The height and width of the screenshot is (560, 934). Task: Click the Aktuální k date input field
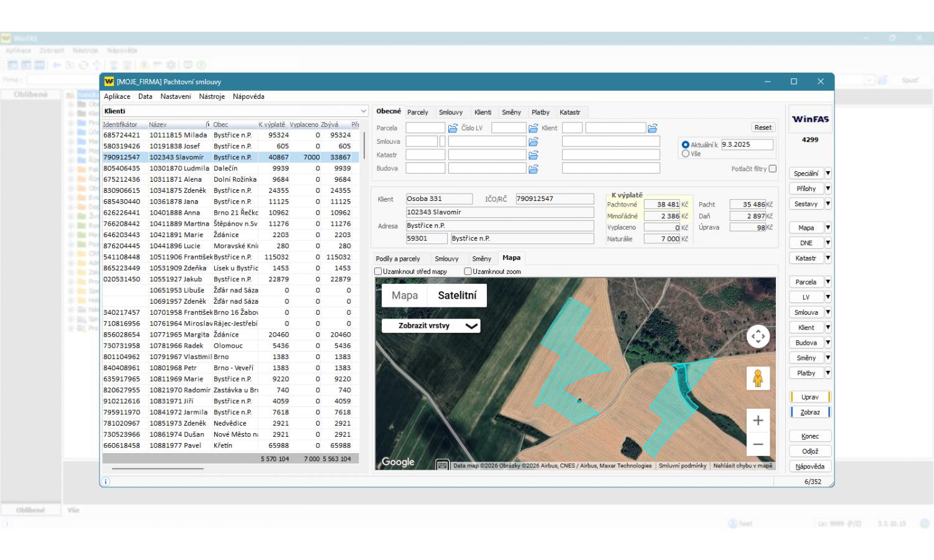[746, 144]
